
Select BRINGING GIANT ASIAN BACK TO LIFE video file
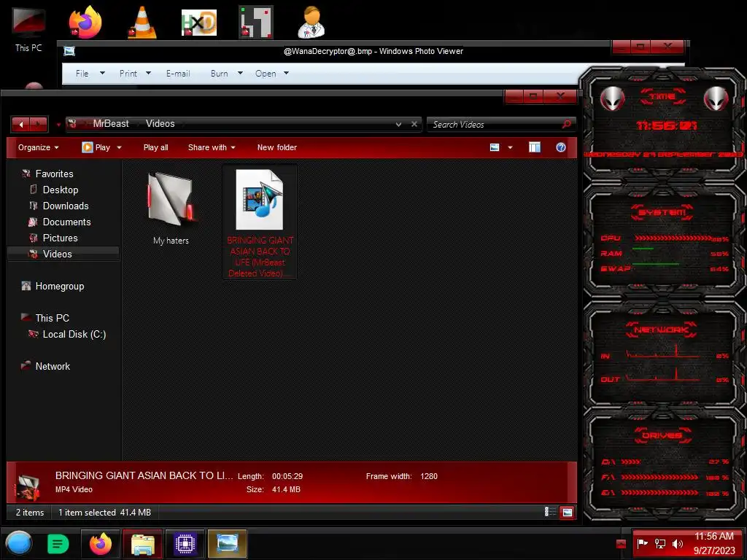[x=260, y=222]
